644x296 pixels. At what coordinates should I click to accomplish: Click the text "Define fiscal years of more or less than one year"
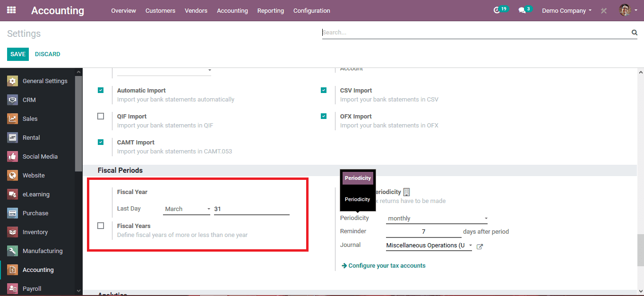pos(182,235)
